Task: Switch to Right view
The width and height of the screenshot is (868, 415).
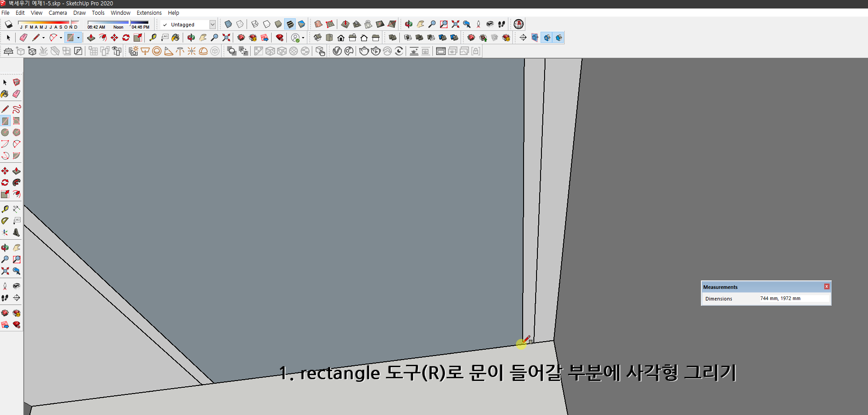Action: (x=352, y=38)
